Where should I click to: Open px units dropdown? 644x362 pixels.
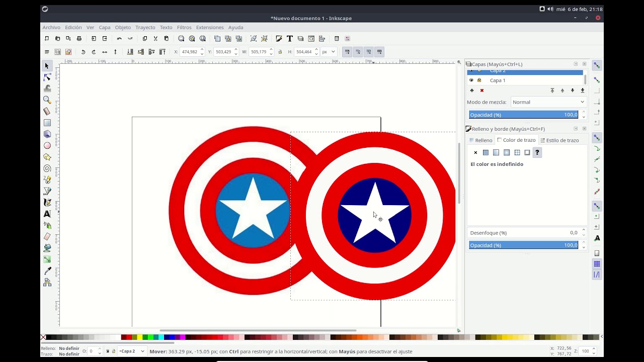point(329,52)
